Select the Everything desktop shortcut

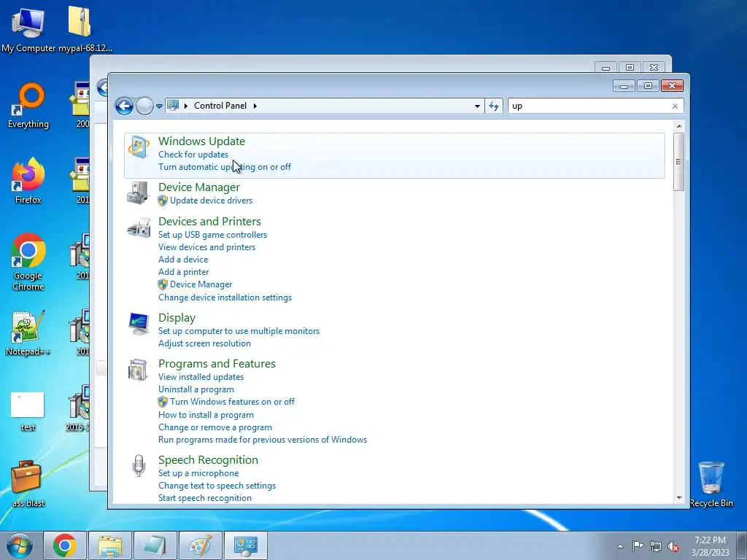pos(28,105)
